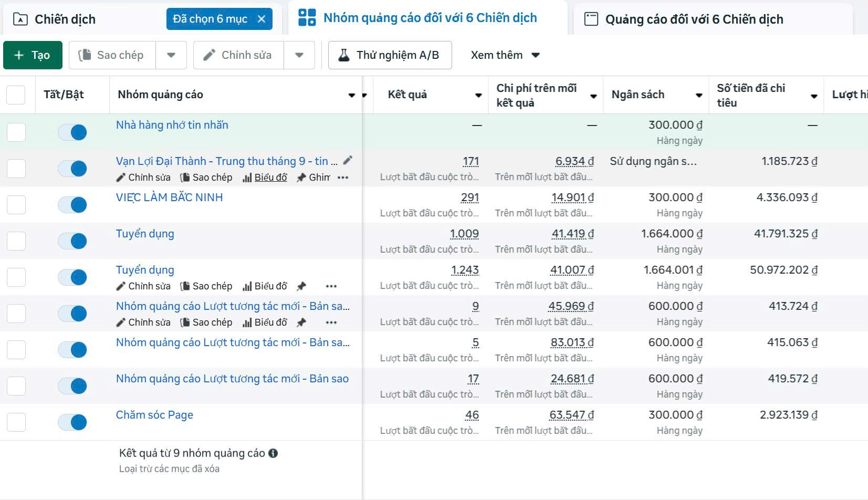The width and height of the screenshot is (868, 500).
Task: Select all rows with the header checkbox
Action: click(16, 95)
